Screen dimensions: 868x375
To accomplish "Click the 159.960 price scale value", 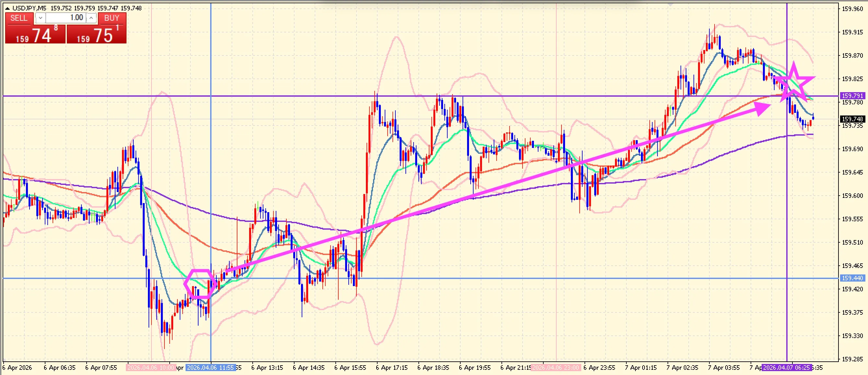I will coord(852,9).
